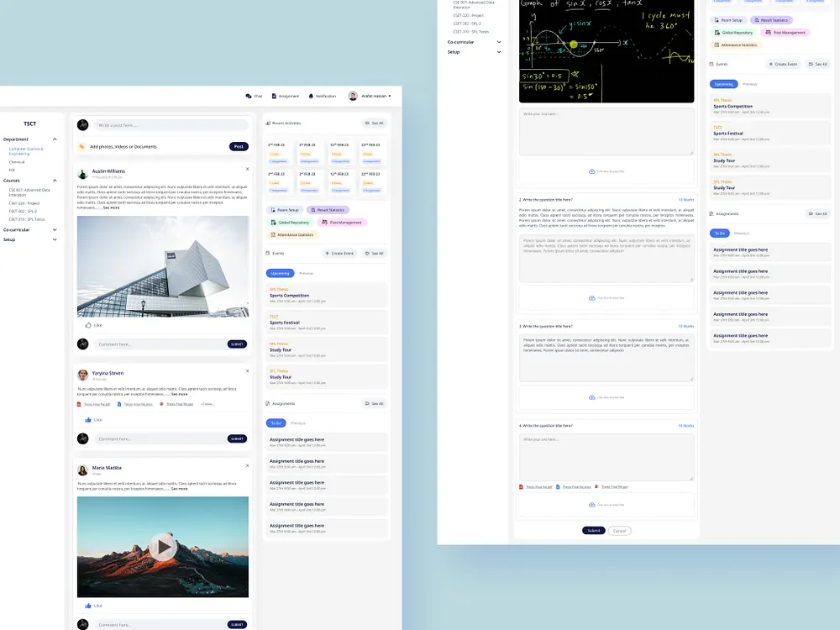This screenshot has height=630, width=840.
Task: Click upload cloud icon under sine graph answer
Action: pos(592,171)
